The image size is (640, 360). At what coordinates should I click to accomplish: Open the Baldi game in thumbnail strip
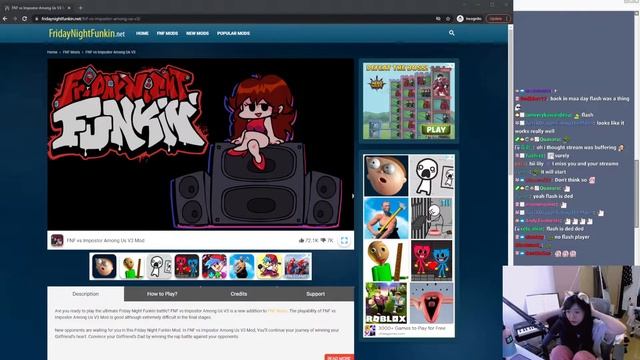tap(131, 266)
